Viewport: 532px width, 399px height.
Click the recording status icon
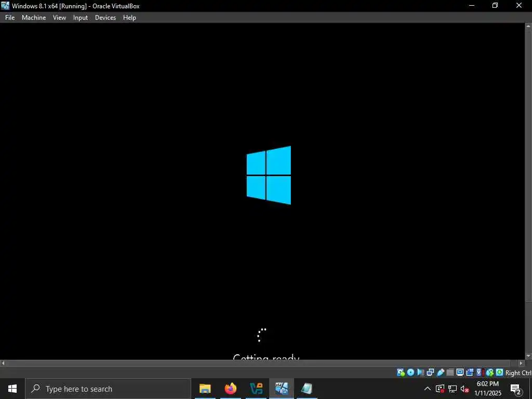point(470,373)
